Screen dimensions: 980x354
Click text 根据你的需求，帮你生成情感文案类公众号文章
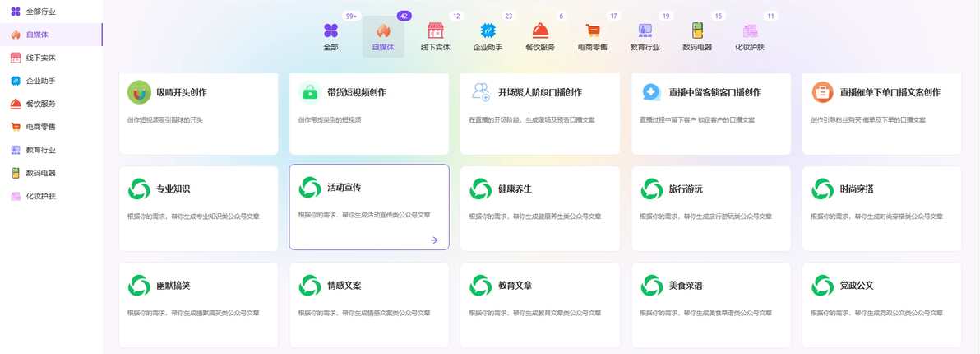pyautogui.click(x=364, y=313)
